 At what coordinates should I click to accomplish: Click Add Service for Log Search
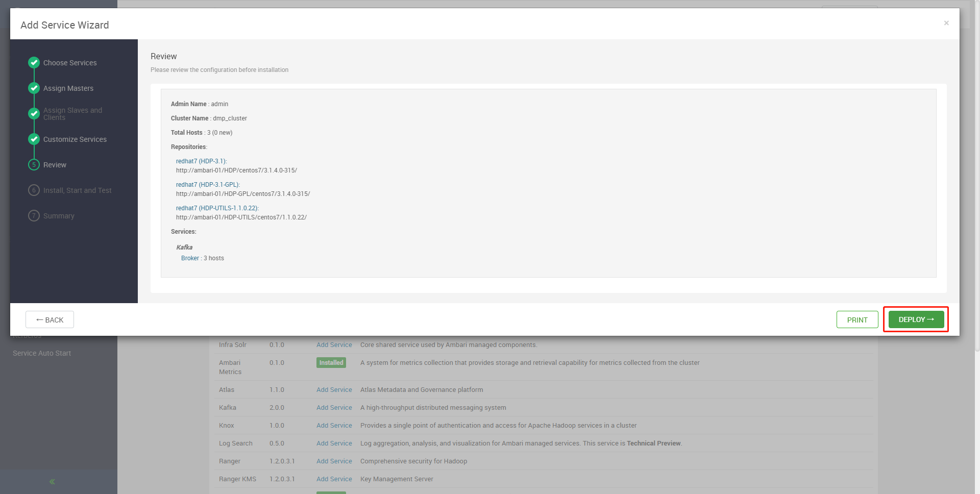(334, 443)
